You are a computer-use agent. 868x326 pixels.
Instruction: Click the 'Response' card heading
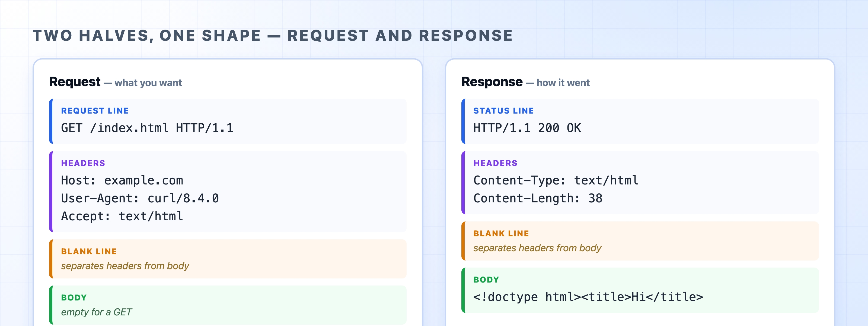(492, 82)
